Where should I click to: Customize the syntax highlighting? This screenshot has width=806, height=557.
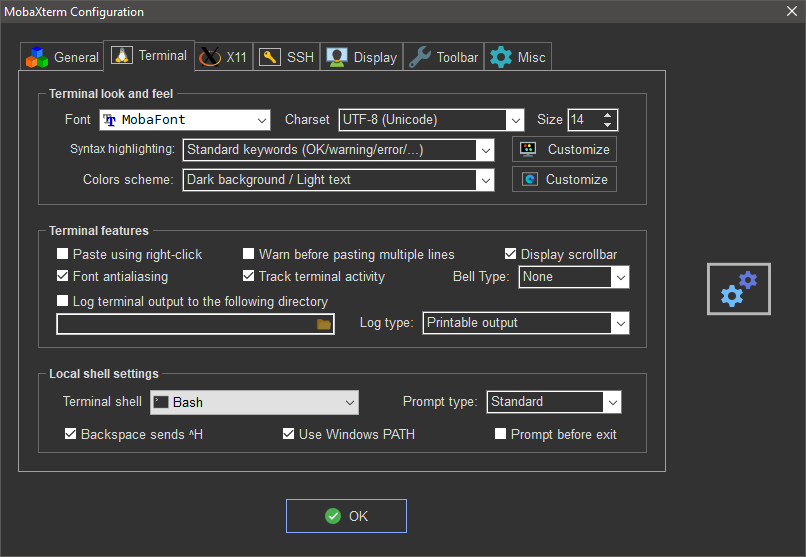565,149
